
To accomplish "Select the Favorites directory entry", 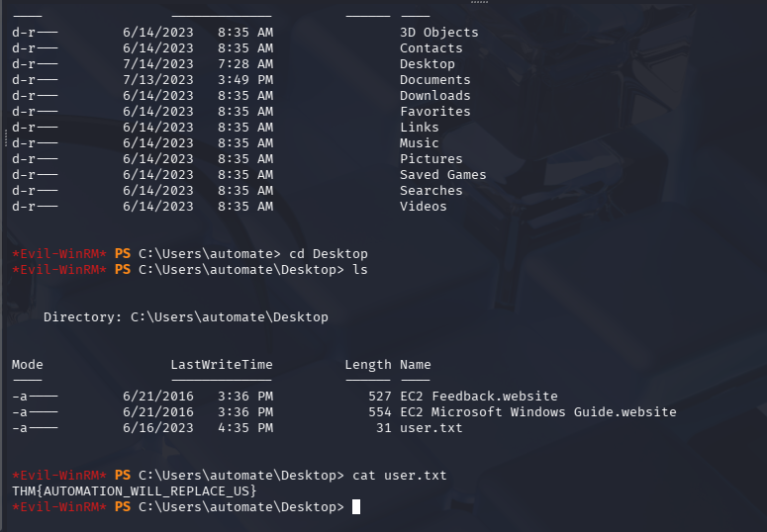I will click(x=434, y=112).
